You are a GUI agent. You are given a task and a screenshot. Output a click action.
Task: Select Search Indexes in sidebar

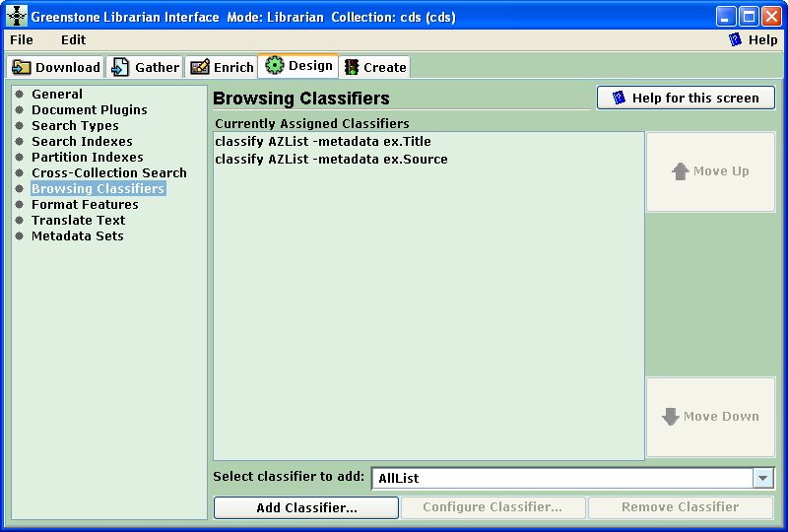tap(82, 142)
